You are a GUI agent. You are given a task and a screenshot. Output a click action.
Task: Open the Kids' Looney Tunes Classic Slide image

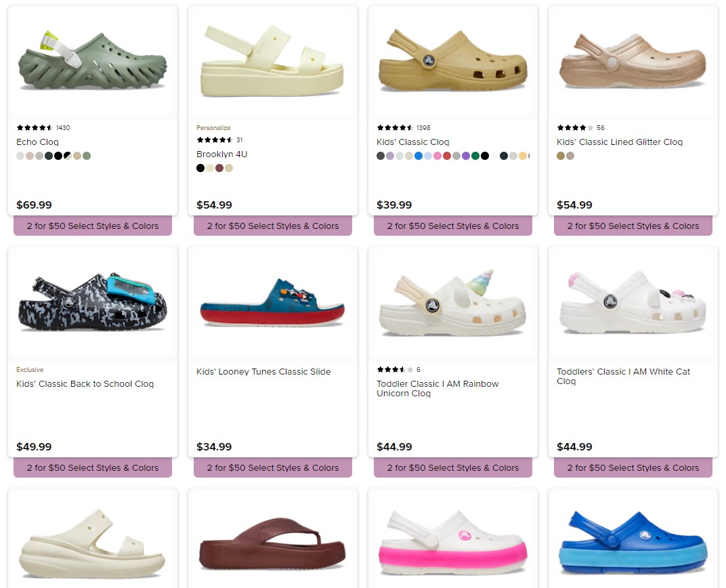pos(273,303)
